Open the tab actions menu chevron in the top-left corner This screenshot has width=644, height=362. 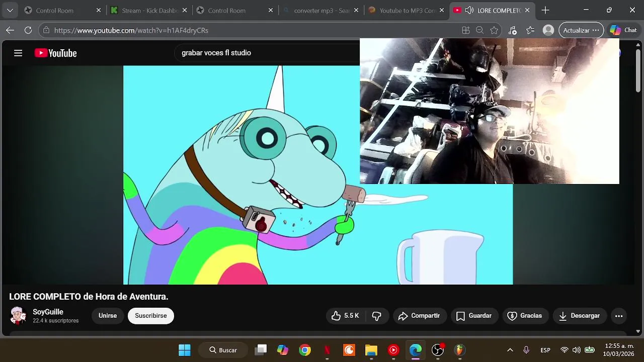click(10, 10)
